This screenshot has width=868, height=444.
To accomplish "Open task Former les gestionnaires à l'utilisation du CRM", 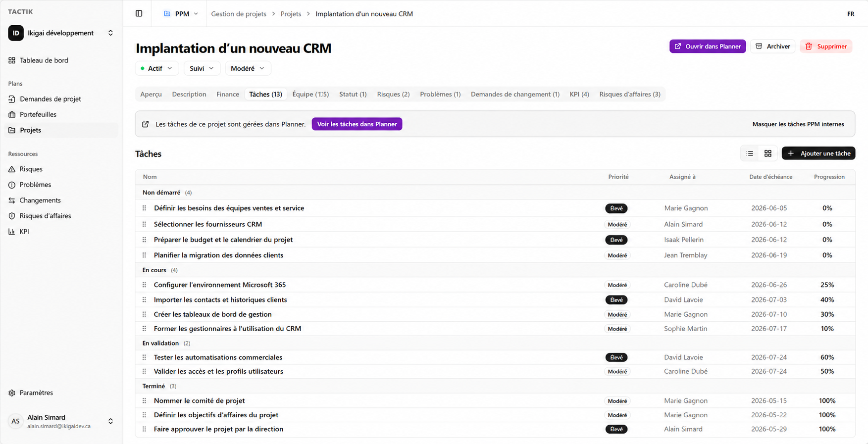I will 227,329.
